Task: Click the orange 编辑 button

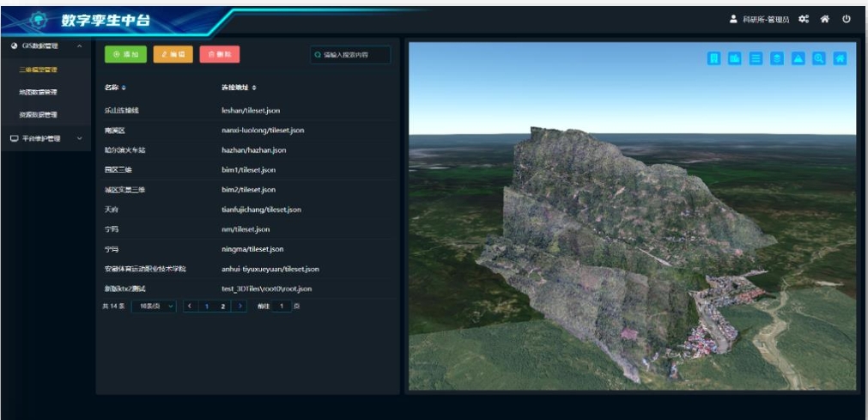Action: click(x=173, y=54)
